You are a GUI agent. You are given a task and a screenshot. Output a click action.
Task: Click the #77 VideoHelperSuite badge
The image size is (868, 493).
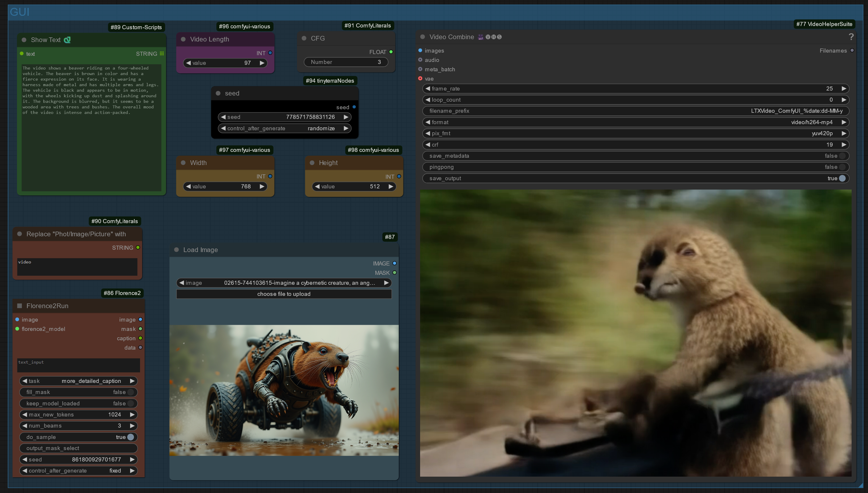824,24
